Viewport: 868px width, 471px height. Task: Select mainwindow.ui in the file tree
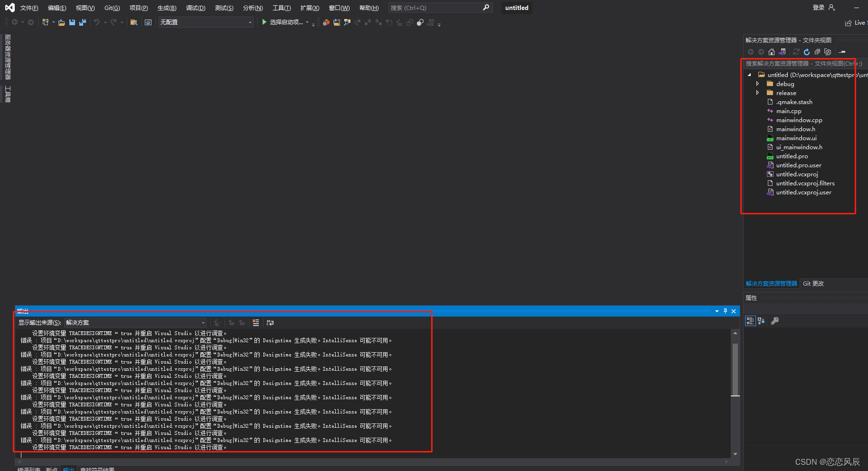click(x=796, y=138)
